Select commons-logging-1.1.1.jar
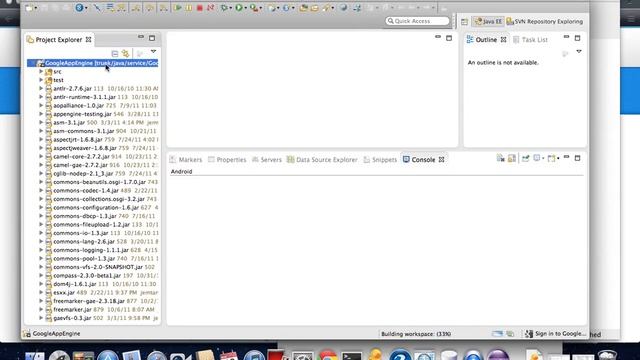The image size is (640, 360). click(91, 250)
